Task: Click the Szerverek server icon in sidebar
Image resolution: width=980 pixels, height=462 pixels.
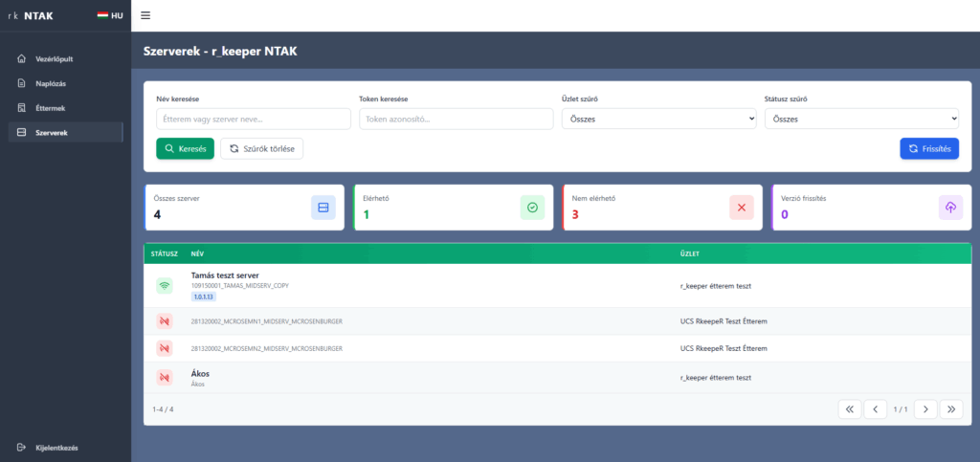Action: pyautogui.click(x=22, y=132)
